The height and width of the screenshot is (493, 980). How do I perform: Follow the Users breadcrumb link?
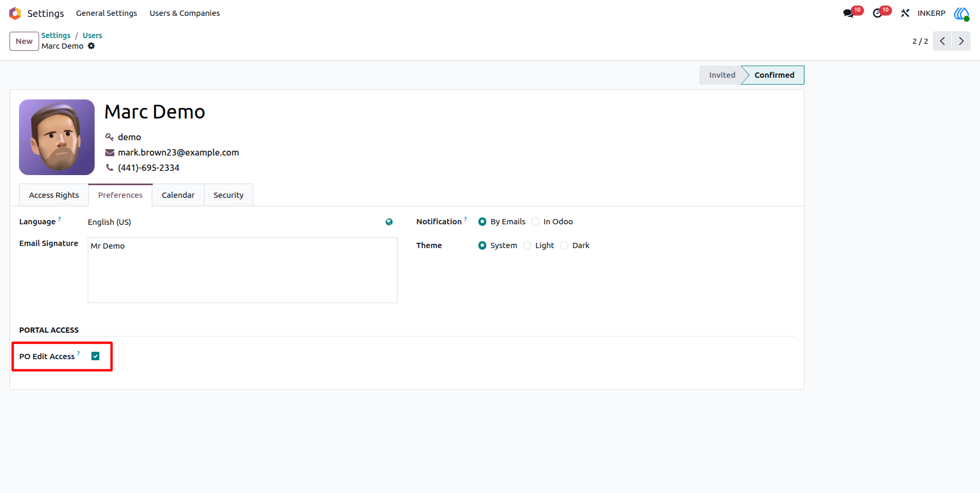pyautogui.click(x=93, y=35)
